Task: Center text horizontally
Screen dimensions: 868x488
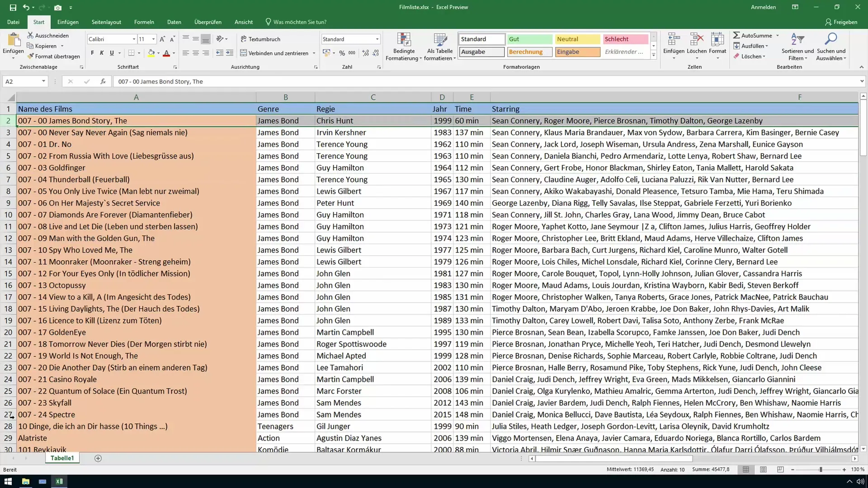Action: point(196,53)
